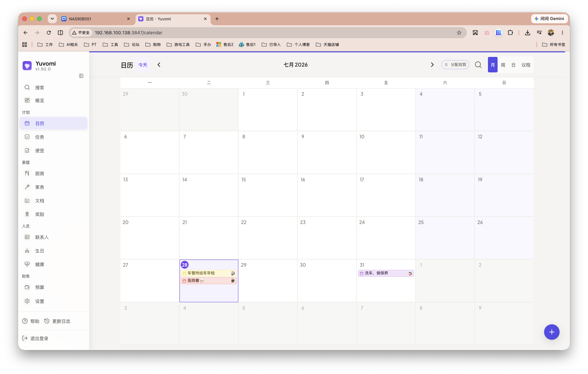Viewport: 588px width, 374px height.
Task: Open 厨房 kitchen in sidebar
Action: pos(54,174)
